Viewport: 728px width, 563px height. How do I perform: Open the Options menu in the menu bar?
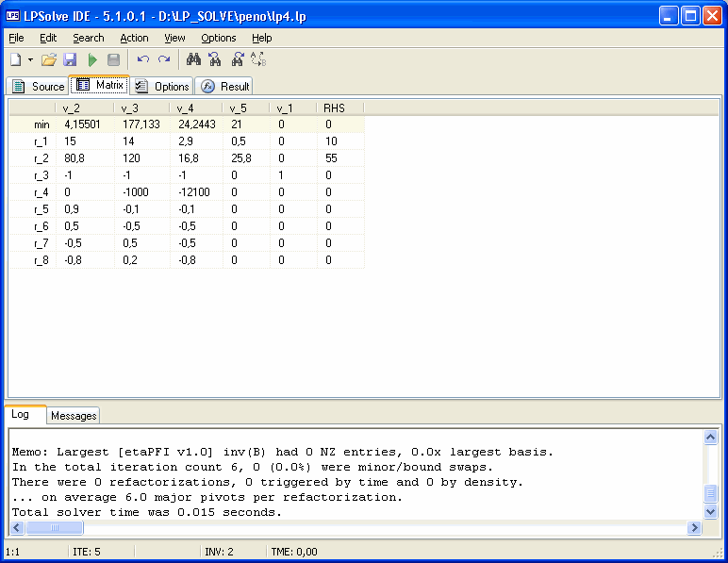219,38
